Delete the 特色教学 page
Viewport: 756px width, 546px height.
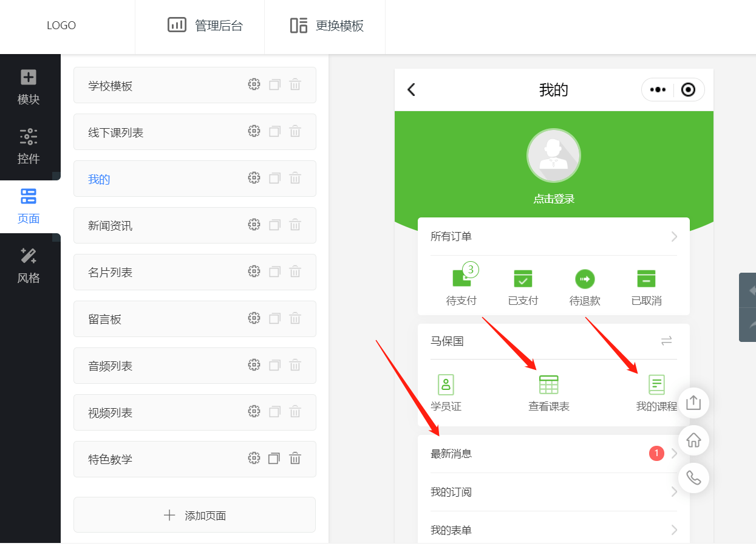pyautogui.click(x=295, y=459)
